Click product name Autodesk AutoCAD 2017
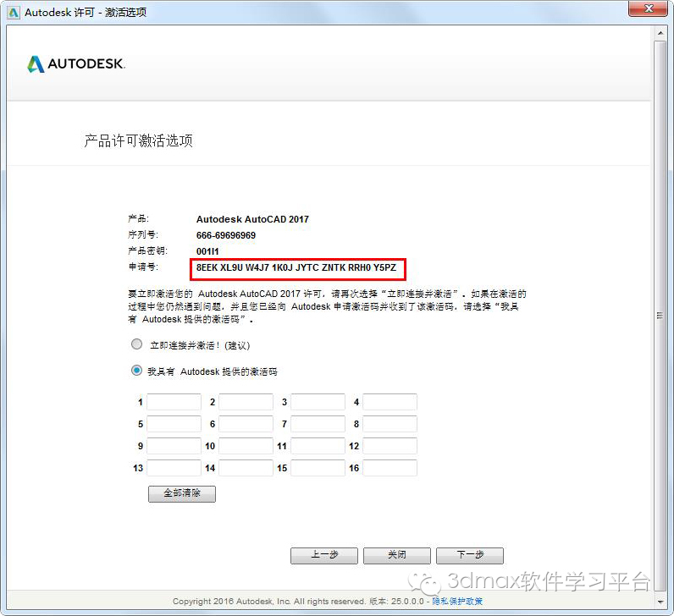Screen dimensions: 674x616 (252, 219)
